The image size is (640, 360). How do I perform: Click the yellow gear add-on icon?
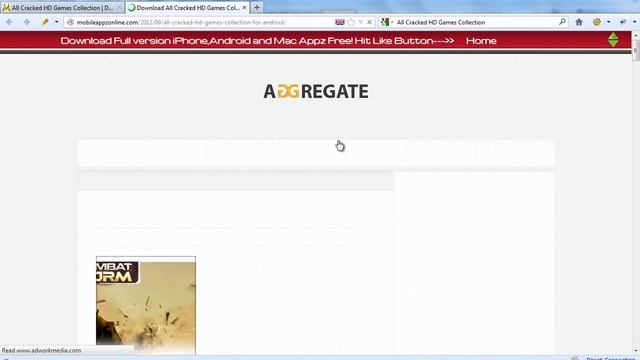click(597, 22)
